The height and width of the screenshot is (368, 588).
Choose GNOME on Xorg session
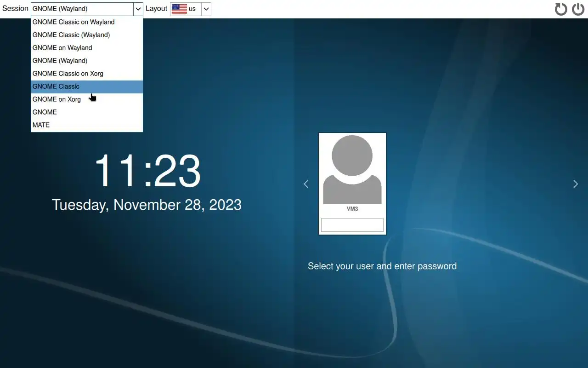click(x=87, y=99)
